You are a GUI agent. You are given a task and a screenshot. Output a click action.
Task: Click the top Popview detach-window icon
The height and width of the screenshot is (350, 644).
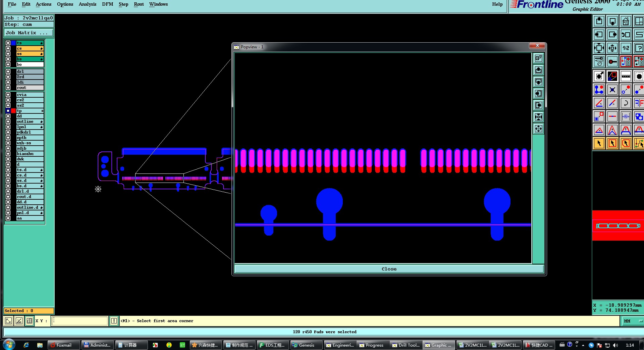pyautogui.click(x=538, y=58)
